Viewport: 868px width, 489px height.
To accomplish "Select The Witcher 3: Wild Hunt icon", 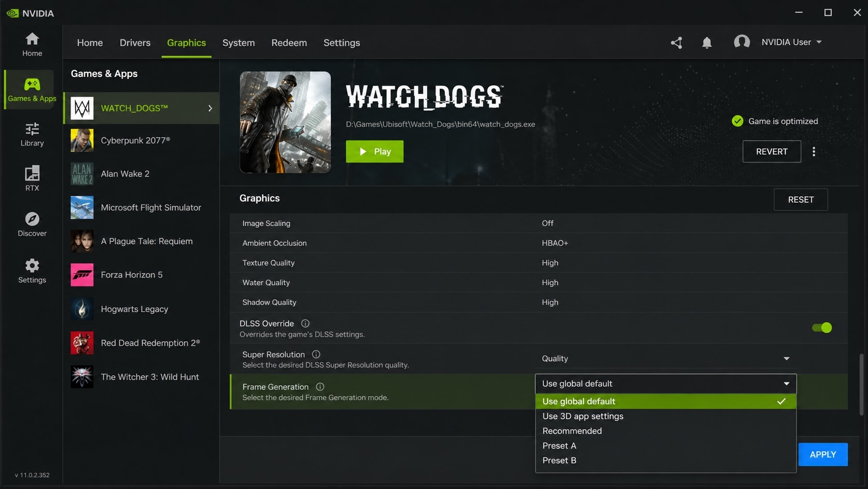I will [82, 377].
